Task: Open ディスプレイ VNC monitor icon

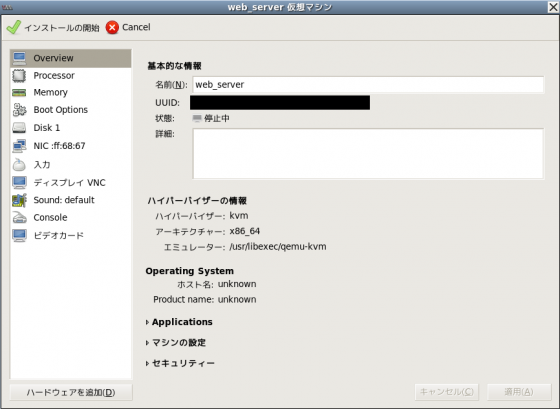Action: [x=19, y=183]
